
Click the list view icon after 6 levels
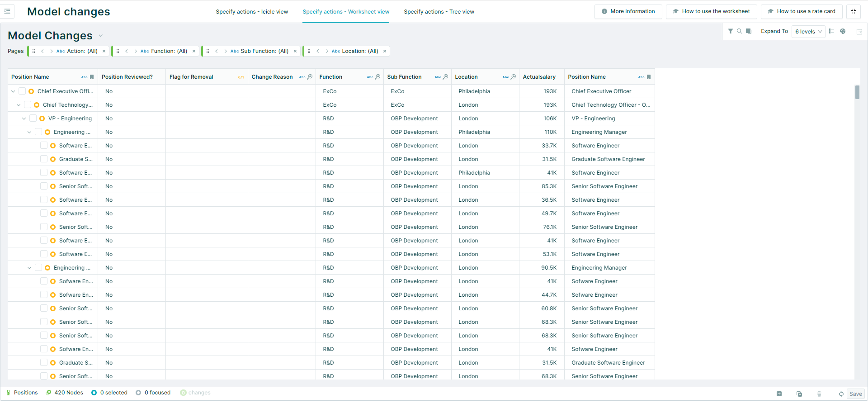tap(831, 31)
